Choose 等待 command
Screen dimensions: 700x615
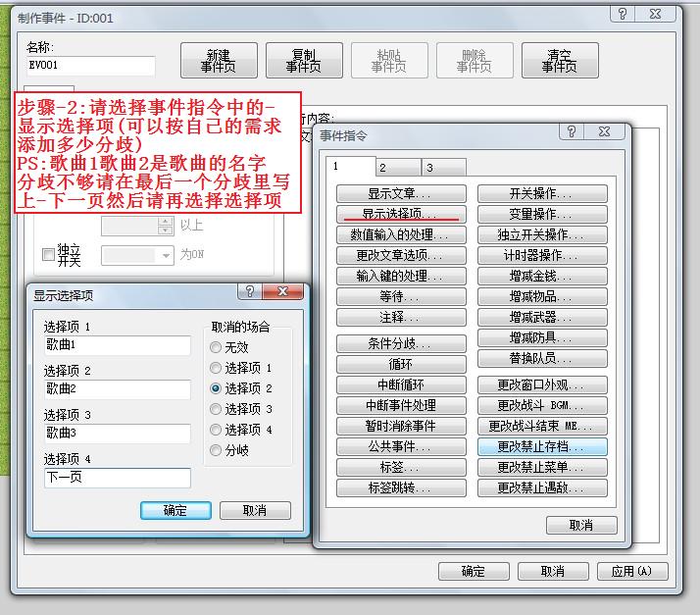tap(401, 296)
